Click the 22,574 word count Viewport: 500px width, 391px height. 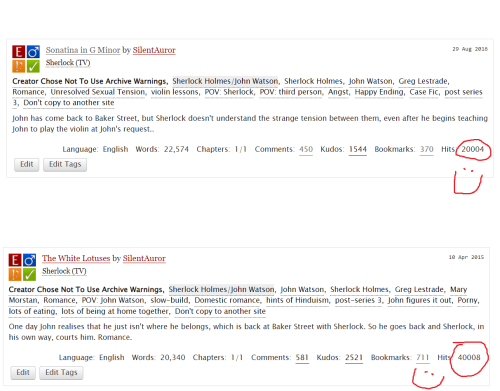[176, 149]
